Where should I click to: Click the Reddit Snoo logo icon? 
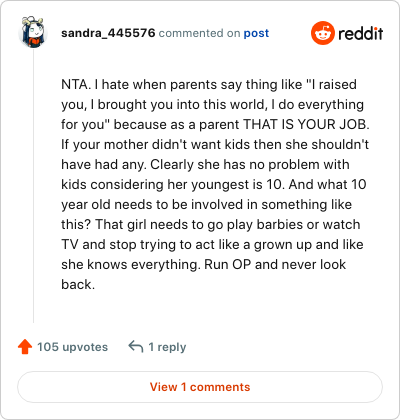[x=322, y=33]
